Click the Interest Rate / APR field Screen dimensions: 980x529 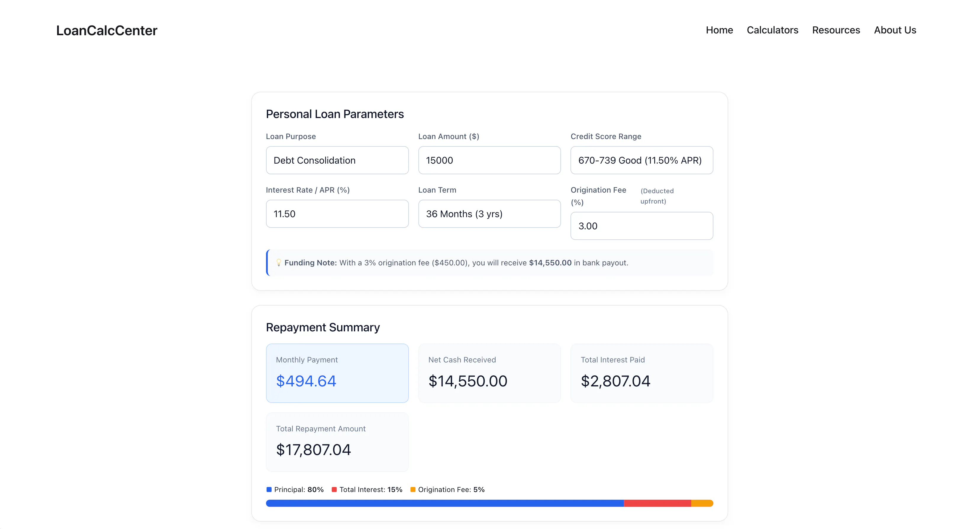[337, 214]
